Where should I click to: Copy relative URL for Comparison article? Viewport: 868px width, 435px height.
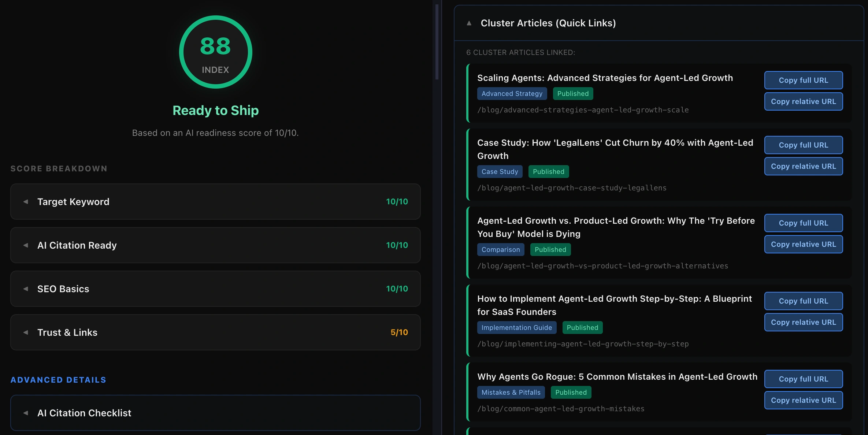pos(803,244)
